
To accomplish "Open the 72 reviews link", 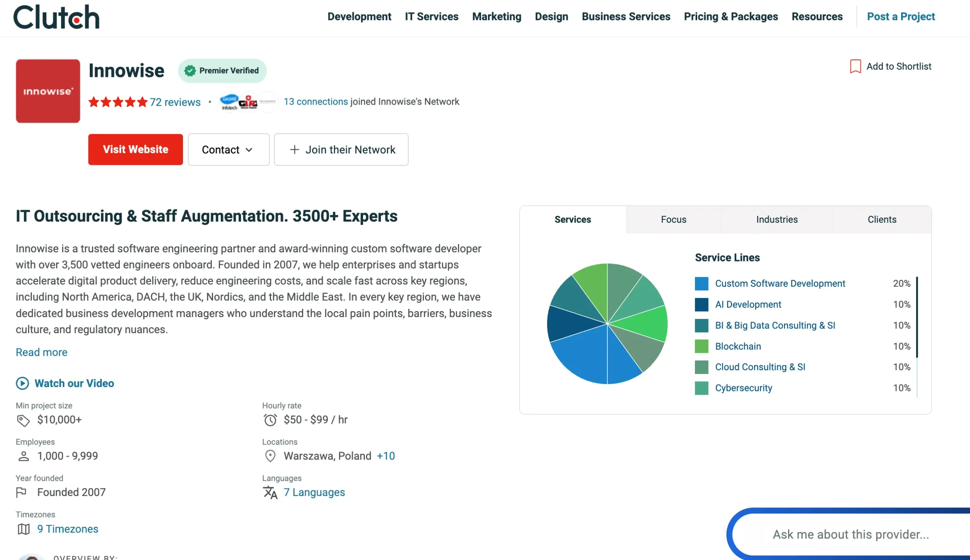I will (x=175, y=102).
